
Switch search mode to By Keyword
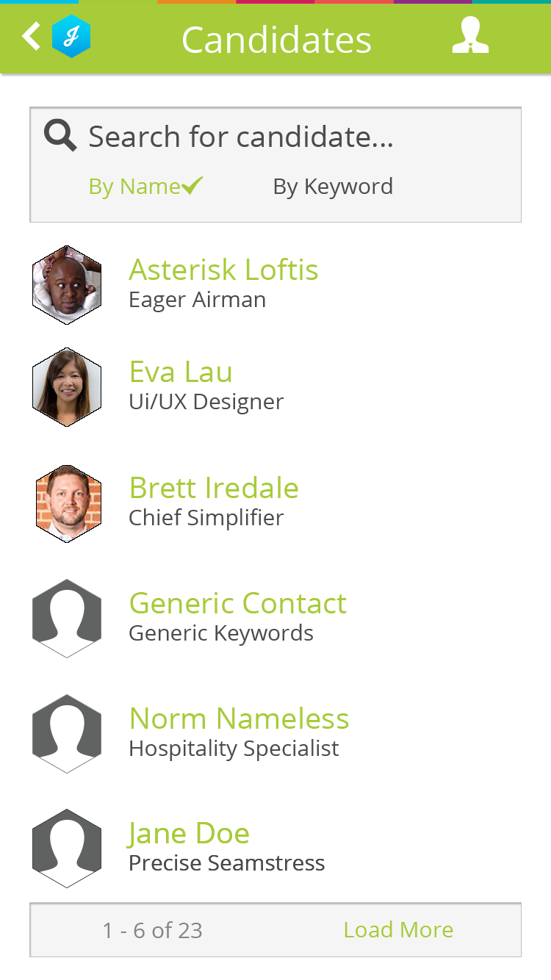tap(333, 187)
